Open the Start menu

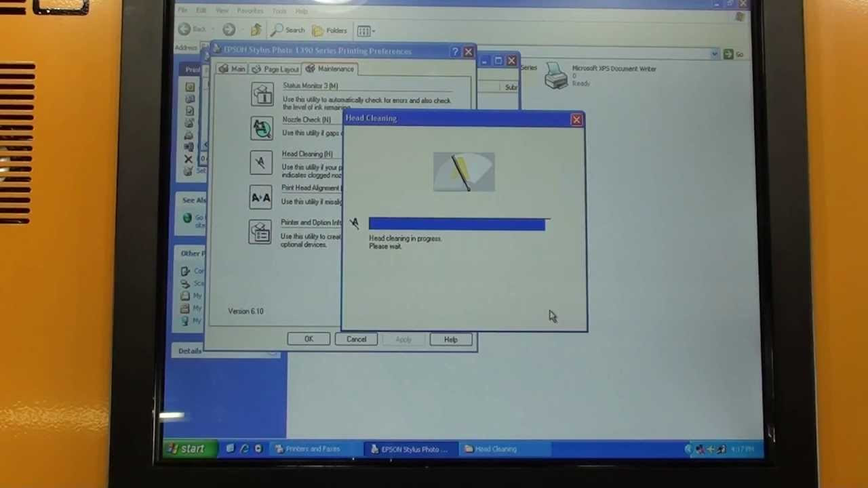pos(190,449)
